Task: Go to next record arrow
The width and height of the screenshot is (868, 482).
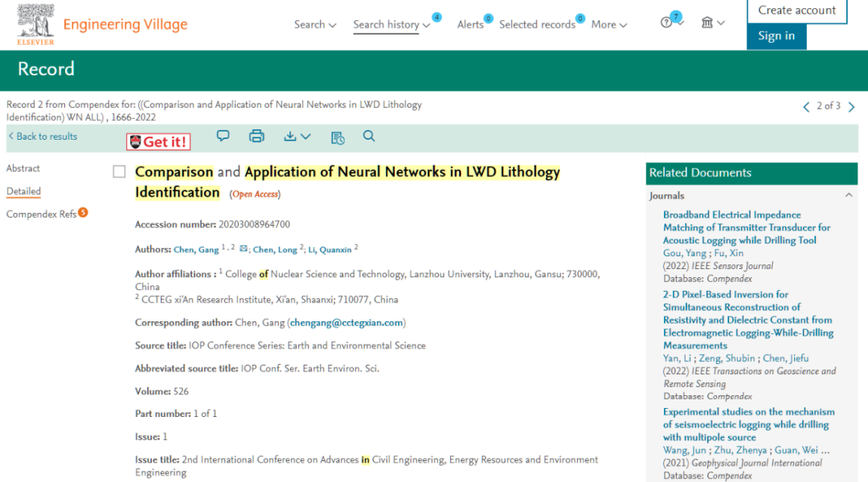Action: coord(851,107)
